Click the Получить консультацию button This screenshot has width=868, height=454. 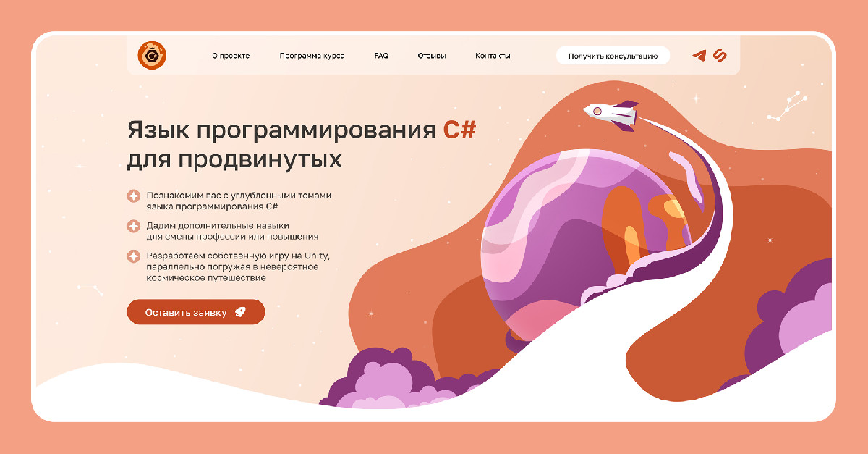point(613,56)
